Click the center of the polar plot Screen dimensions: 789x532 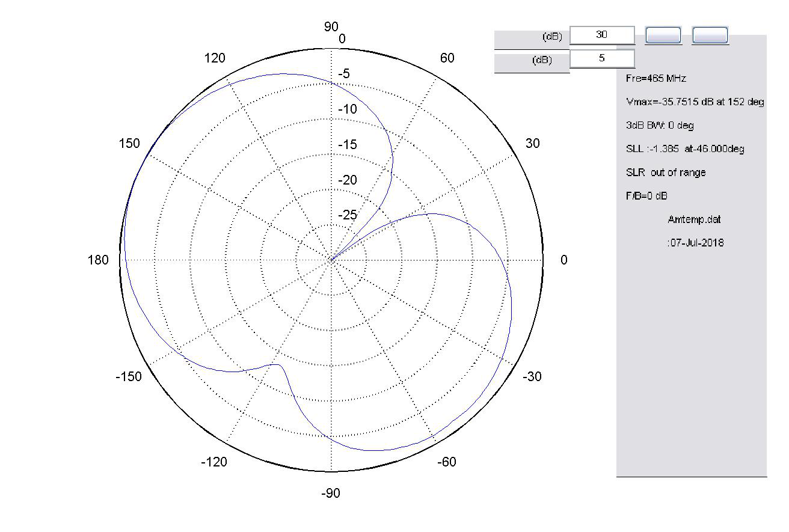pos(330,260)
